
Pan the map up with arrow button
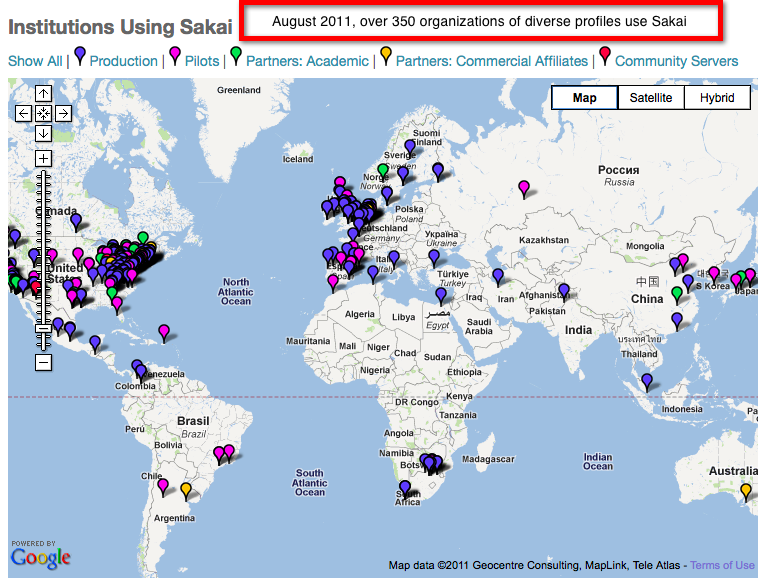pos(43,93)
